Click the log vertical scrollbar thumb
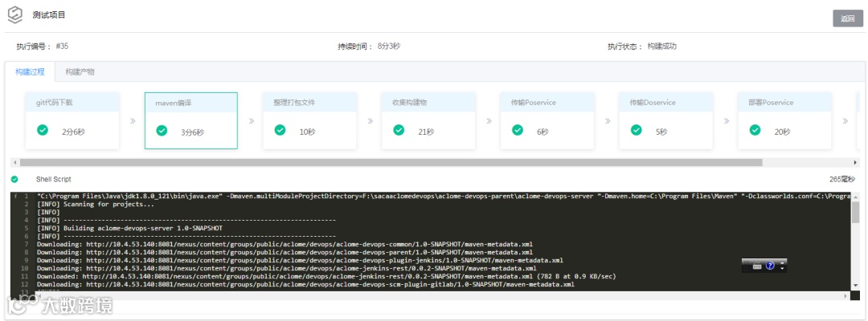The width and height of the screenshot is (868, 321). [856, 212]
